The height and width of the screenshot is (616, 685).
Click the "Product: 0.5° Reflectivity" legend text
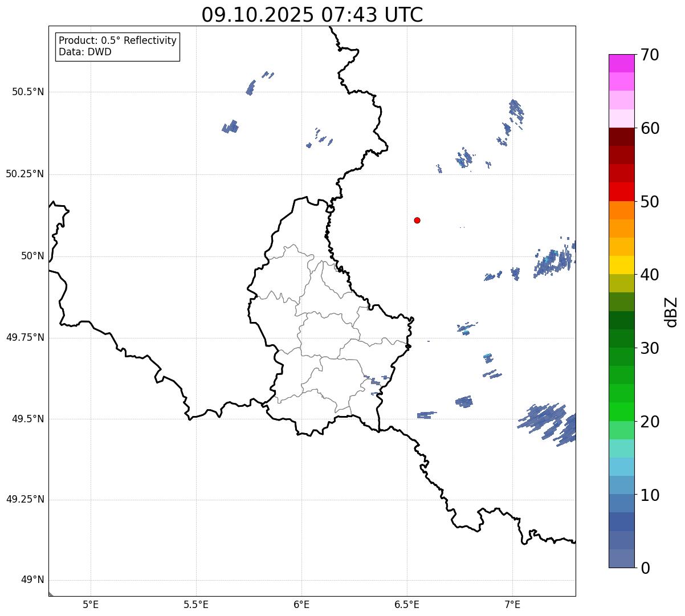118,41
